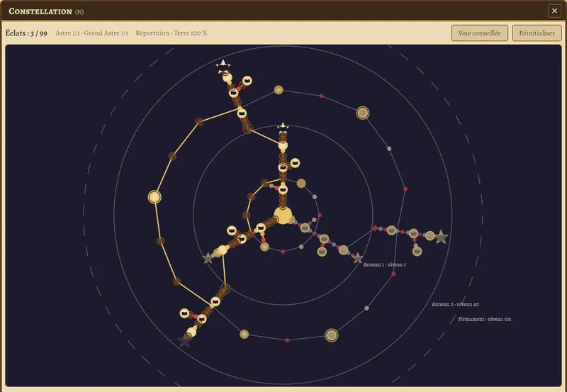
Task: Select leftmost book node near the dark bottom star
Action: tap(185, 313)
